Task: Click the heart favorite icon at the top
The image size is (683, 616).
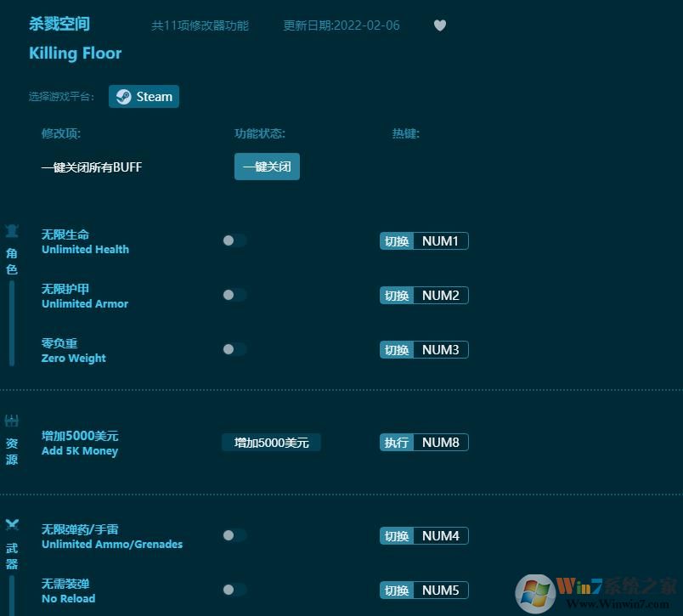Action: click(x=440, y=25)
